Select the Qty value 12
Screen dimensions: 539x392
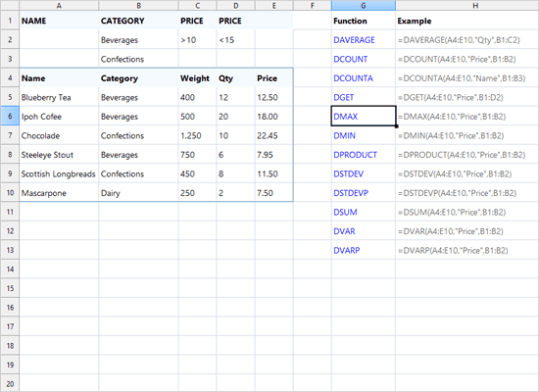pyautogui.click(x=236, y=97)
